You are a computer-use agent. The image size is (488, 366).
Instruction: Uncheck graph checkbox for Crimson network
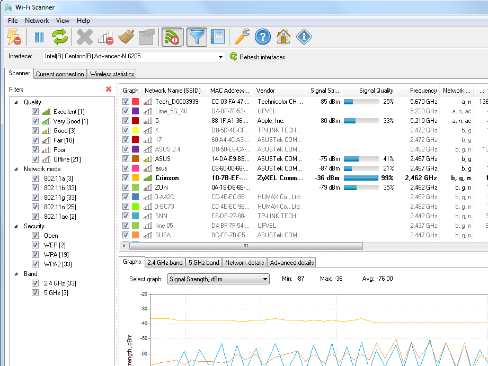126,178
